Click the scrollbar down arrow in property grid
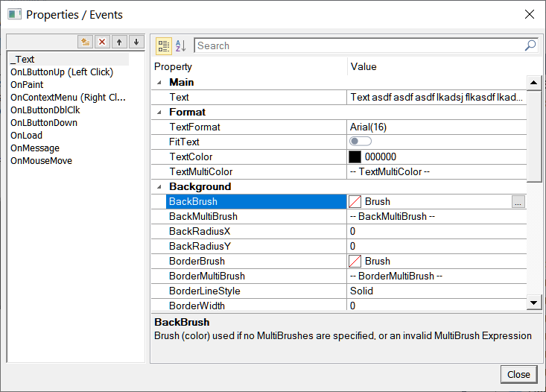 click(x=533, y=303)
